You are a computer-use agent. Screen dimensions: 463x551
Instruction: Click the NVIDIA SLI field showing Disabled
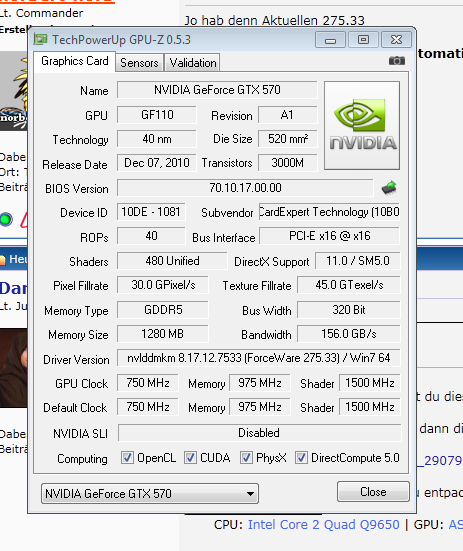pos(259,433)
